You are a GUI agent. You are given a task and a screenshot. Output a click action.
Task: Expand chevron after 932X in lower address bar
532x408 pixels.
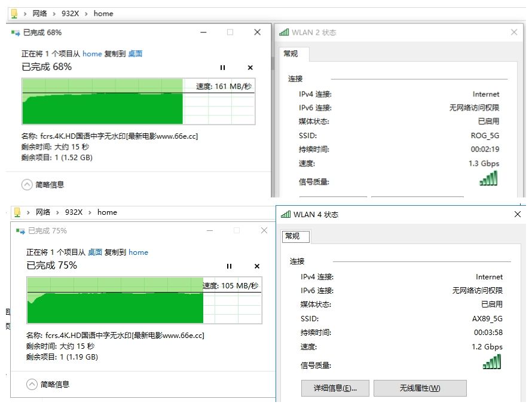coord(90,212)
